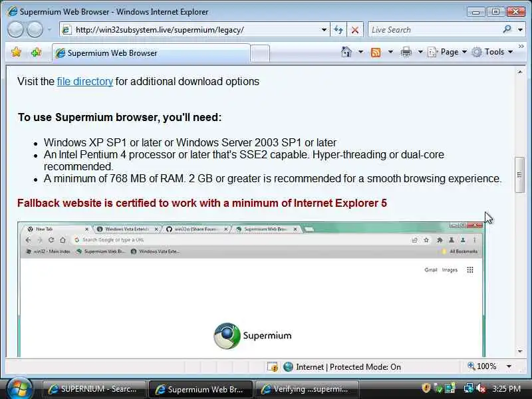Switch to SUPERNIUM Search taskbar window

[94, 389]
